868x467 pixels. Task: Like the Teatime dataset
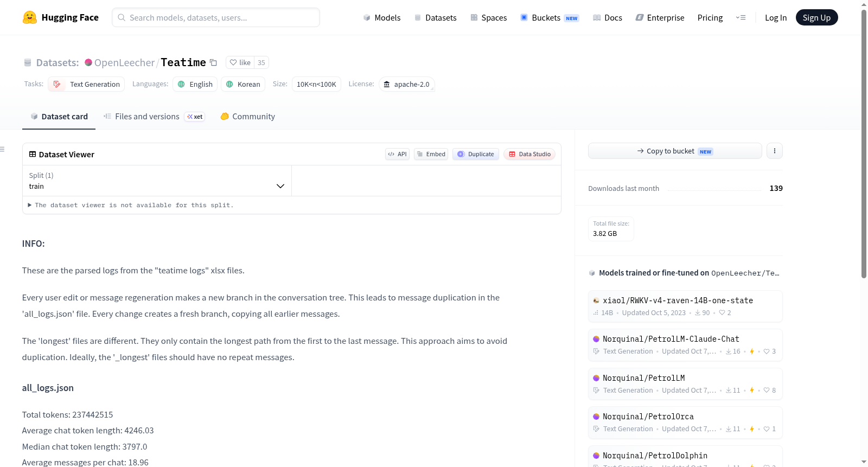click(x=240, y=62)
